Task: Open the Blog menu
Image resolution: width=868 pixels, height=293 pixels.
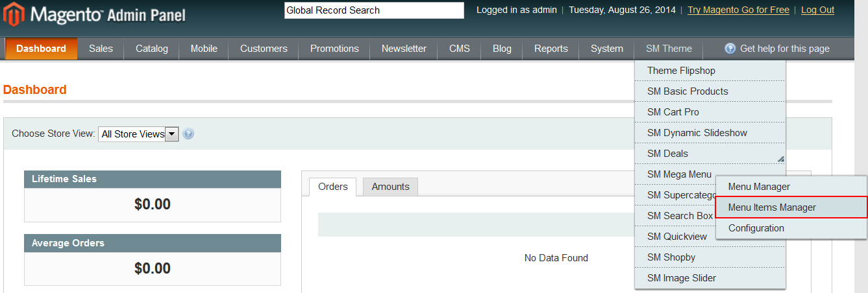Action: pyautogui.click(x=502, y=49)
